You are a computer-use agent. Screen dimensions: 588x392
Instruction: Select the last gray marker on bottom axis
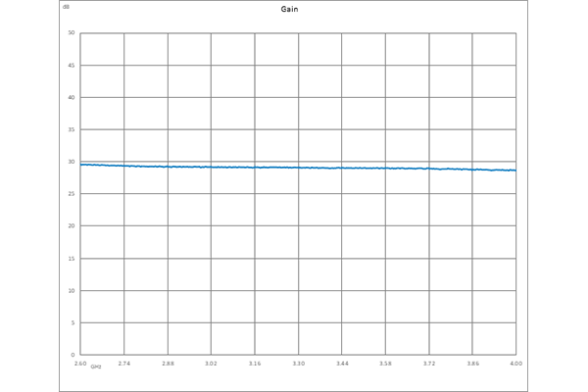coord(513,368)
